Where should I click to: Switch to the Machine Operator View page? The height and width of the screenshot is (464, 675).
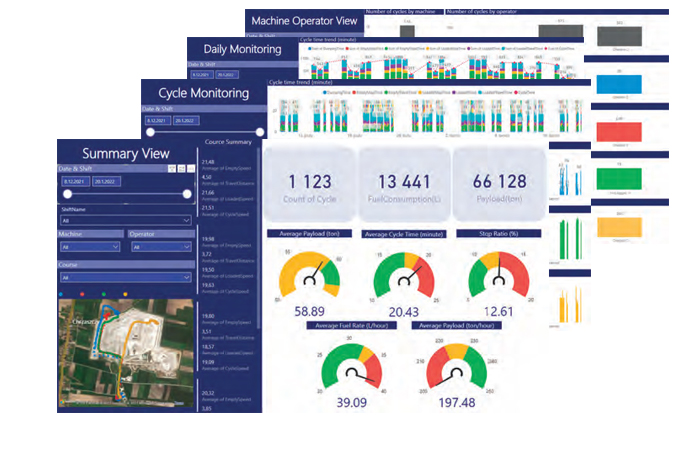coord(305,21)
